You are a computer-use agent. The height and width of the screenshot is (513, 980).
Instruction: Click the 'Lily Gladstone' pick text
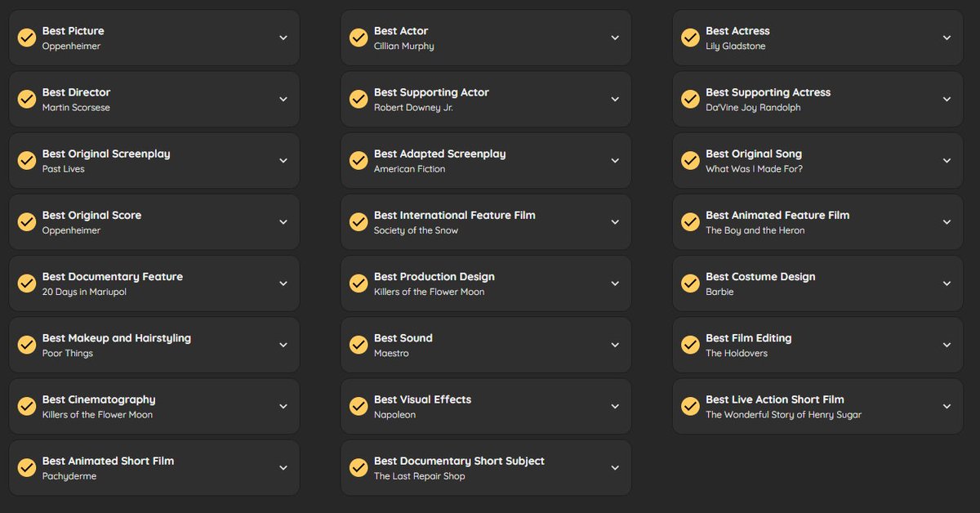tap(736, 47)
